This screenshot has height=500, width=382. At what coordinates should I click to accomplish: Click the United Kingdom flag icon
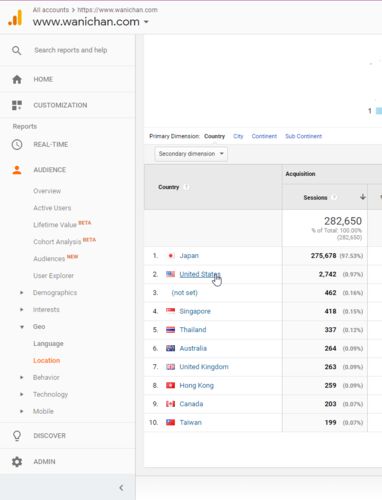(x=170, y=367)
